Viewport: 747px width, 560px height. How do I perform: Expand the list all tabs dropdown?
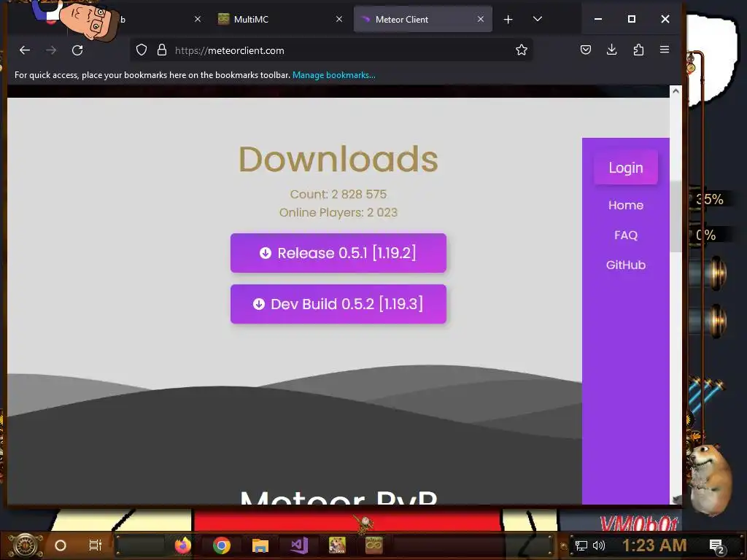coord(538,19)
